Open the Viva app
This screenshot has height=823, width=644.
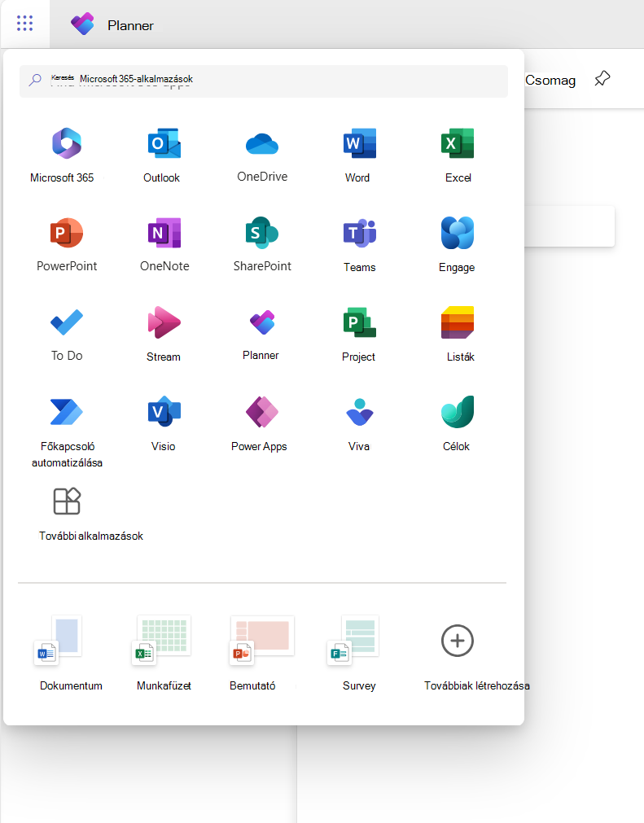coord(360,423)
